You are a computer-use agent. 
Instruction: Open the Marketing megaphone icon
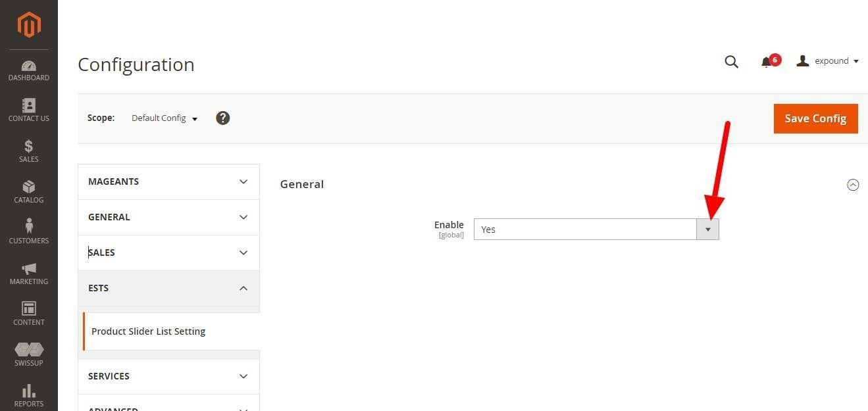click(x=29, y=274)
